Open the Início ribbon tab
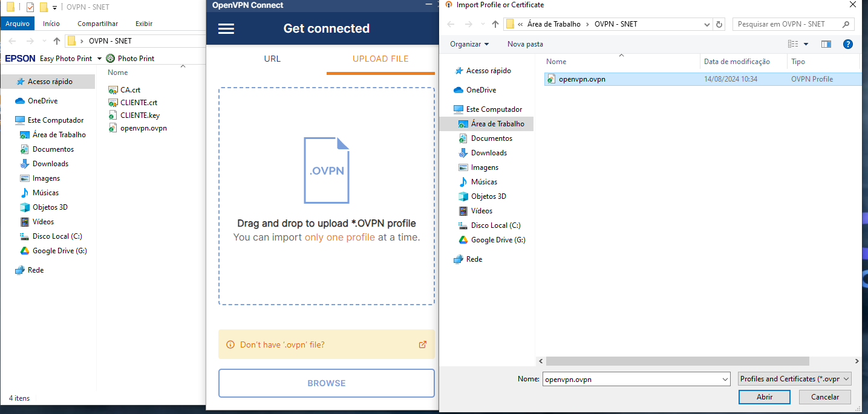The width and height of the screenshot is (868, 414). click(x=51, y=24)
